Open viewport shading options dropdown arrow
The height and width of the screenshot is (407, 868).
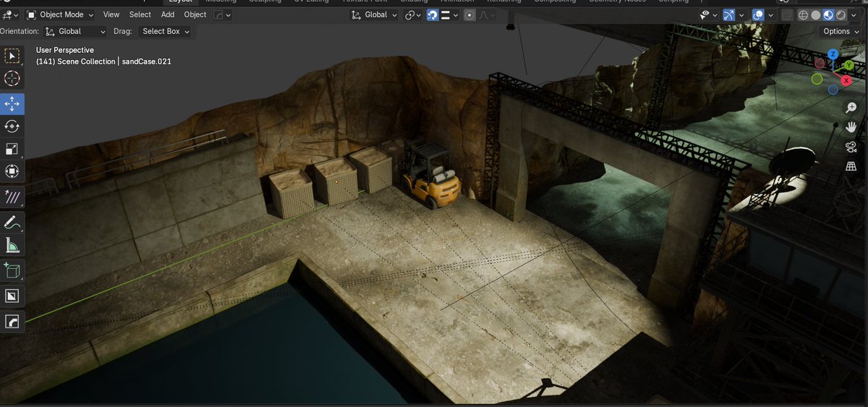point(855,14)
